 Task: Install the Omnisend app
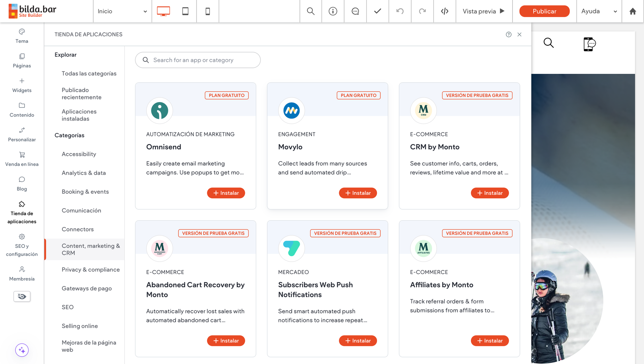coord(226,193)
